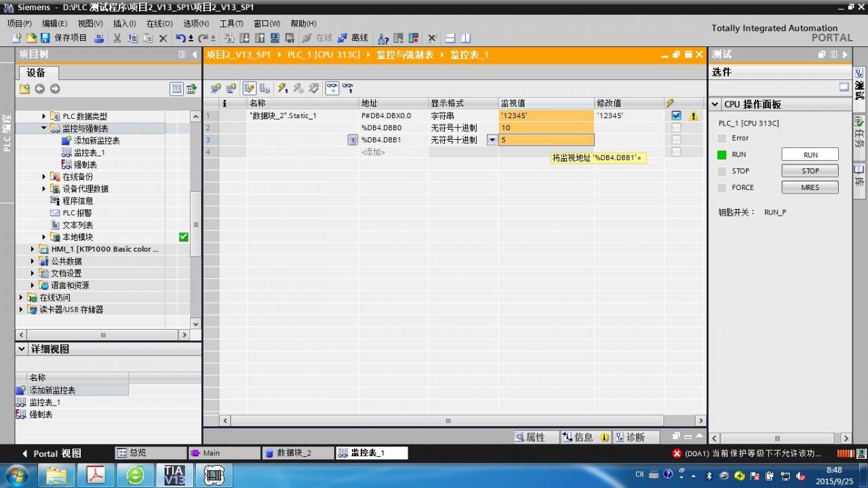This screenshot has width=868, height=488.
Task: Click the print icon in main toolbar
Action: [99, 38]
